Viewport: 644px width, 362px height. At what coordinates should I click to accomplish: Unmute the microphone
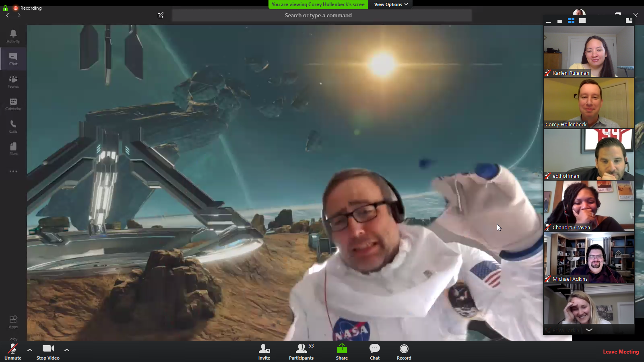point(13,352)
